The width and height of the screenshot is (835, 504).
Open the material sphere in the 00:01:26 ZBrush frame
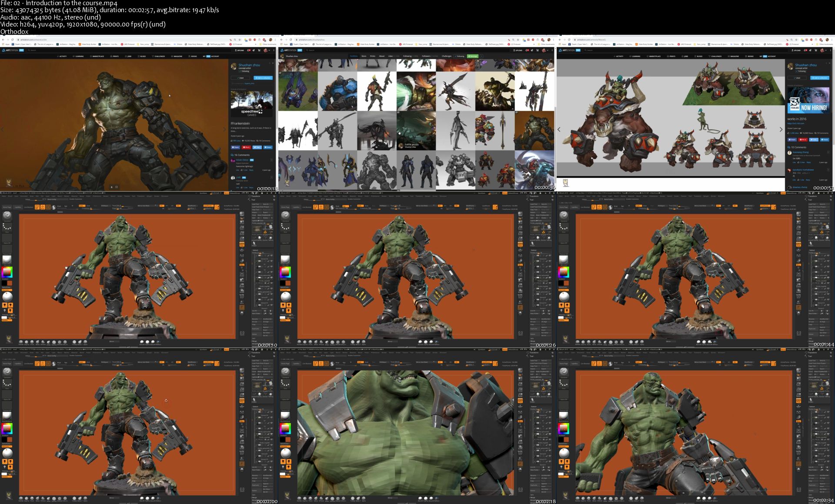[285, 259]
